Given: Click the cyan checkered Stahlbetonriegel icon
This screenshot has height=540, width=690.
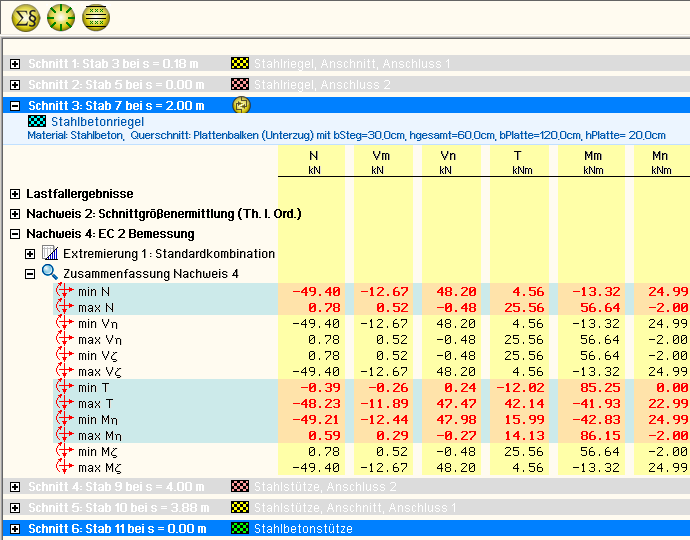Looking at the screenshot, I should (36, 121).
